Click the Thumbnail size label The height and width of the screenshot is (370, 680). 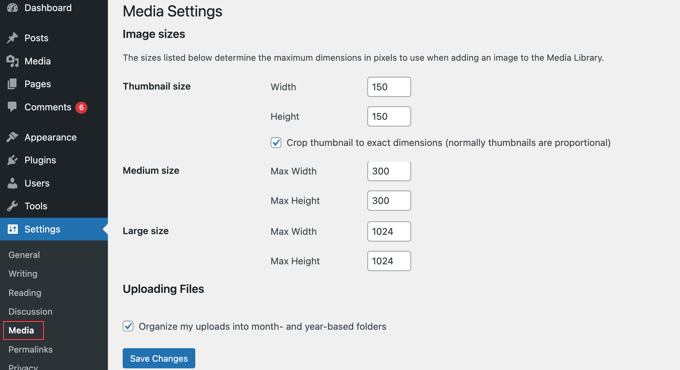pos(157,86)
